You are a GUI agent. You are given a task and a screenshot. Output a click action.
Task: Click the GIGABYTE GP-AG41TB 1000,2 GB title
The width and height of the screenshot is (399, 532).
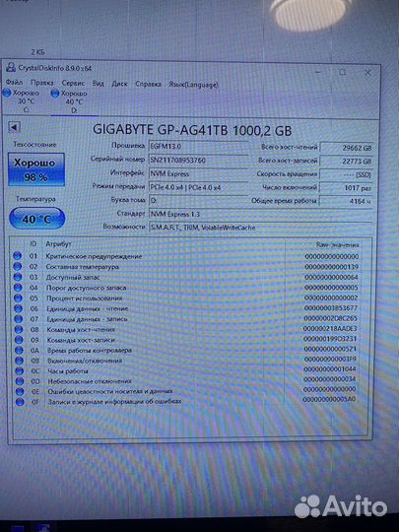tap(192, 131)
